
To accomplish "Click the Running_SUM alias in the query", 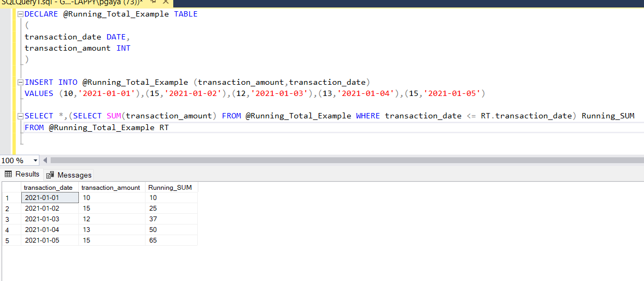I will 608,116.
